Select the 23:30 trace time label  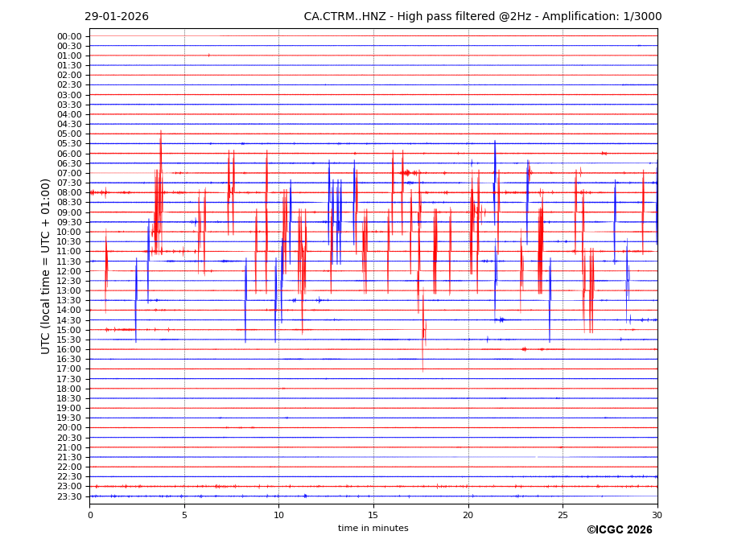click(x=69, y=496)
